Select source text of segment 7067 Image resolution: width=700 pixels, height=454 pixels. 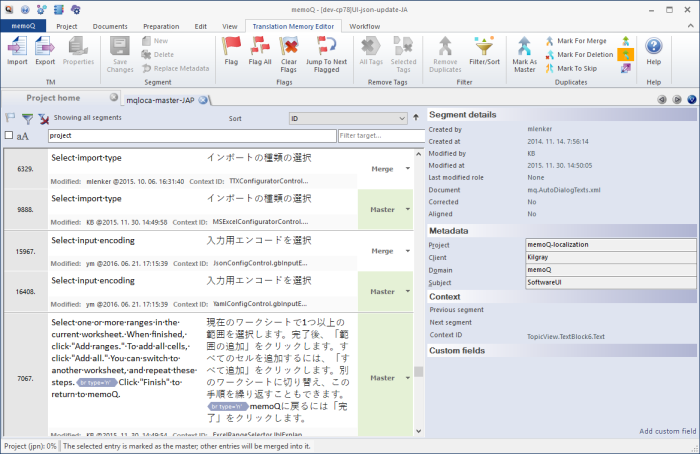[x=124, y=358]
